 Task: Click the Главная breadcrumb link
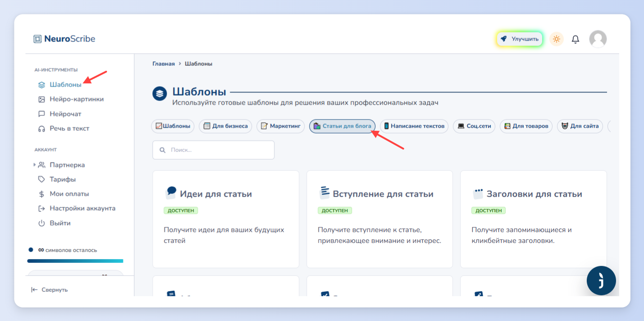(x=164, y=64)
